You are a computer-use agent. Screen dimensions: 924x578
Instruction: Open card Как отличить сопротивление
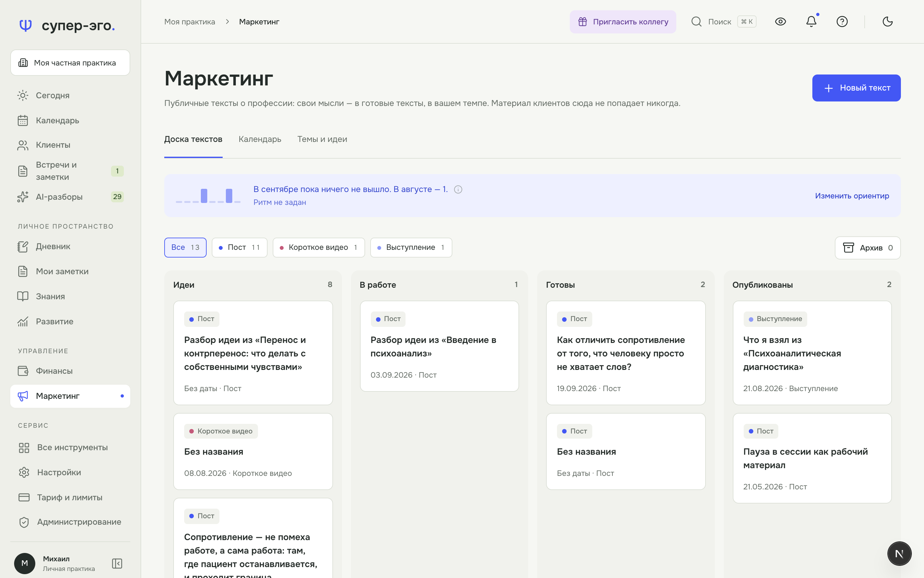625,353
